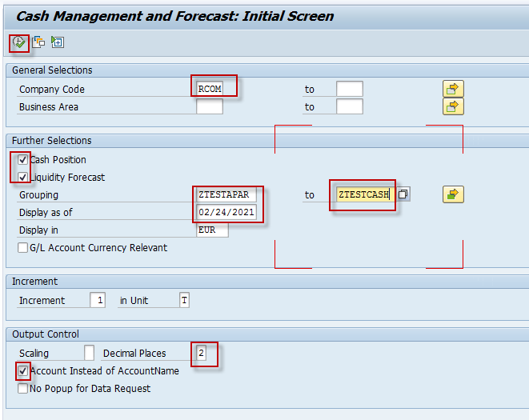The image size is (529, 420).
Task: Open multiple selection for Company Code
Action: [453, 89]
